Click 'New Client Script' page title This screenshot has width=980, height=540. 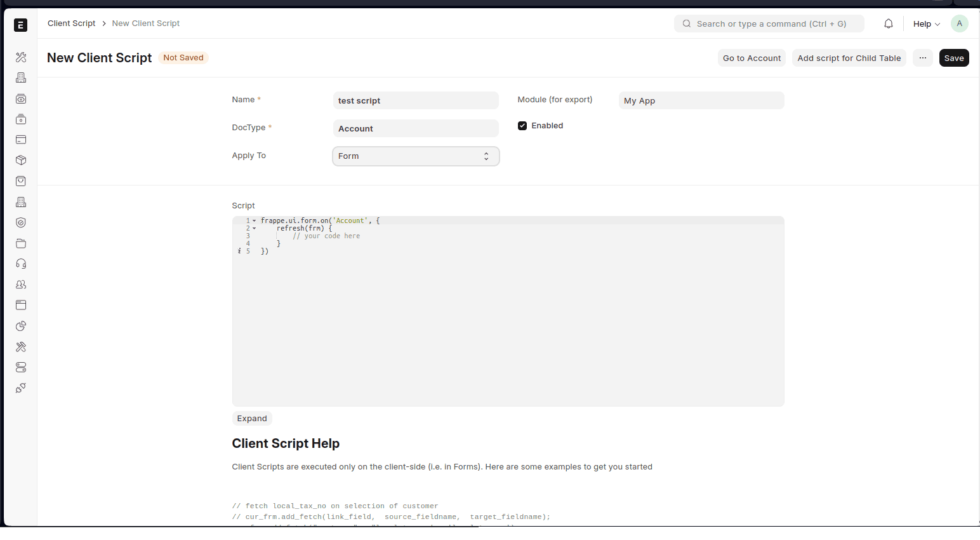point(100,58)
